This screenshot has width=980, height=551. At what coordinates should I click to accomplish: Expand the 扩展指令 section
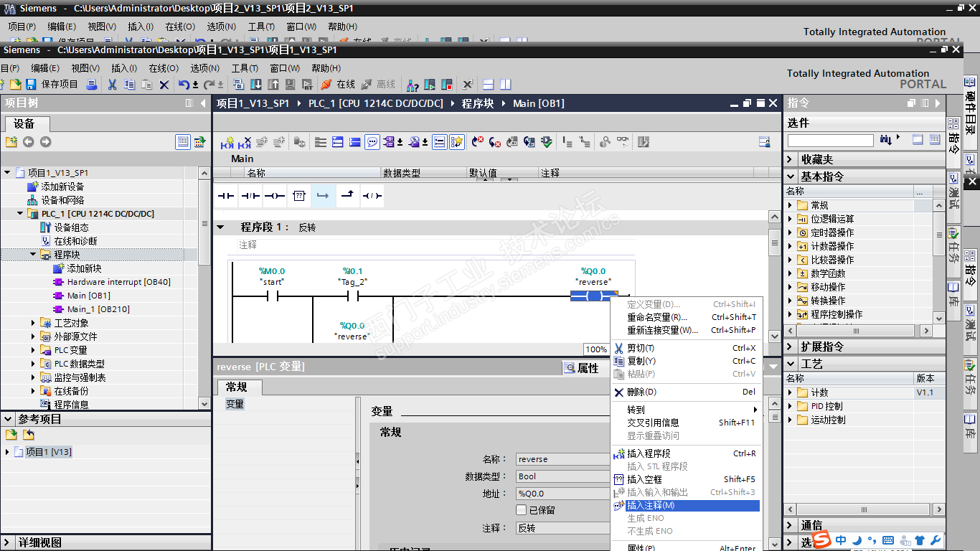click(791, 347)
